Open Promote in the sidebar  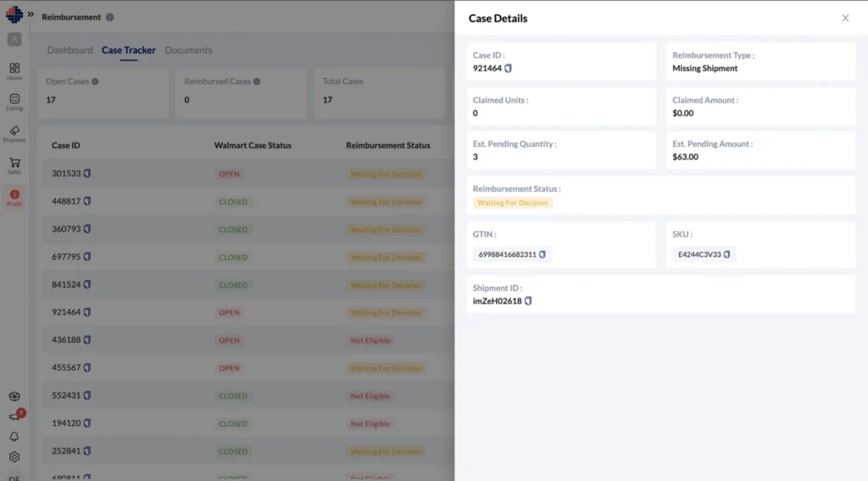(x=14, y=134)
